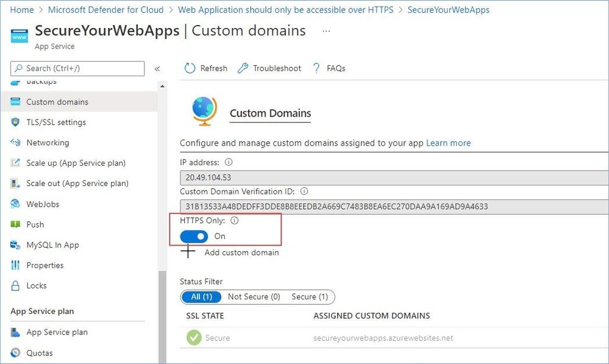Select the Secure (1) status filter
The image size is (609, 364).
pos(310,297)
